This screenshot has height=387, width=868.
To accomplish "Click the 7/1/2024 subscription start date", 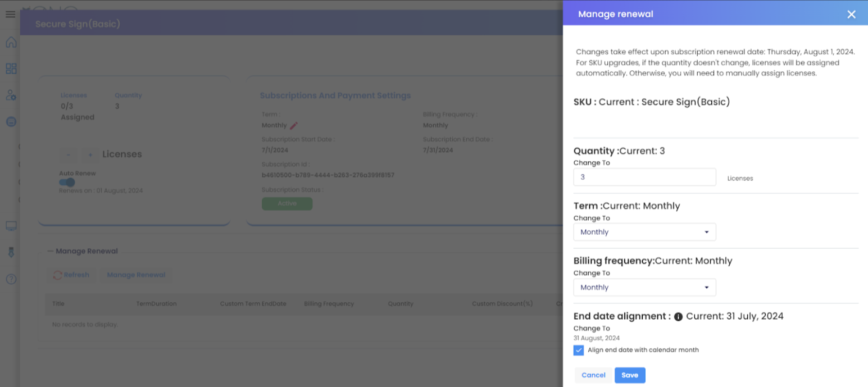I will click(x=275, y=151).
